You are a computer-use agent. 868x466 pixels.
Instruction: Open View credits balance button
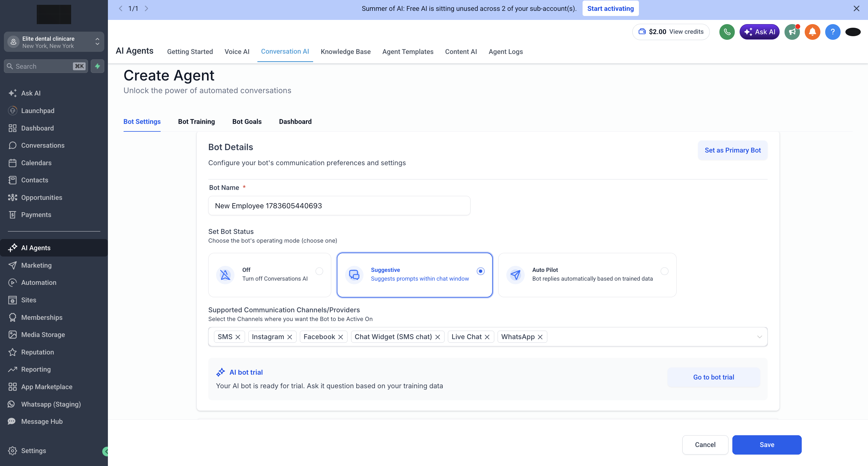pyautogui.click(x=671, y=32)
